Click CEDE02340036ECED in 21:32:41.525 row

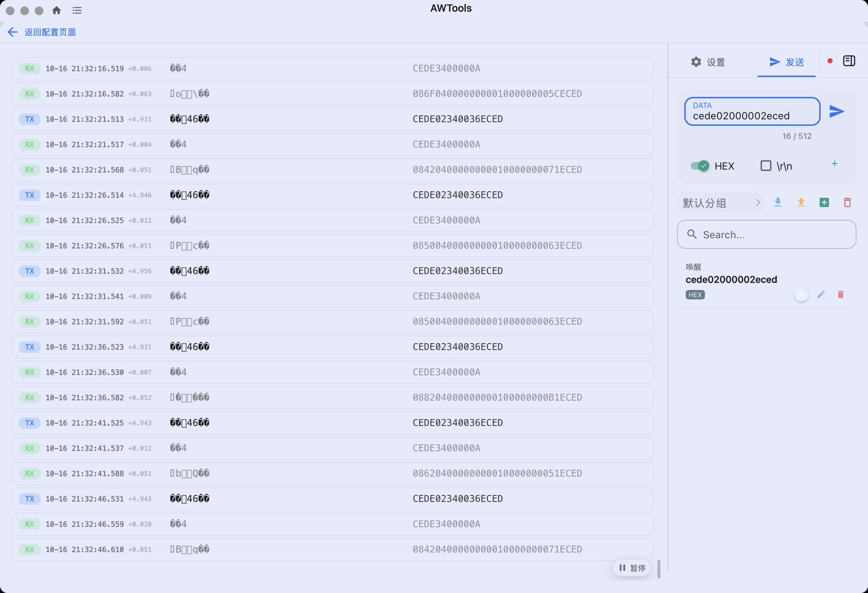pos(458,423)
